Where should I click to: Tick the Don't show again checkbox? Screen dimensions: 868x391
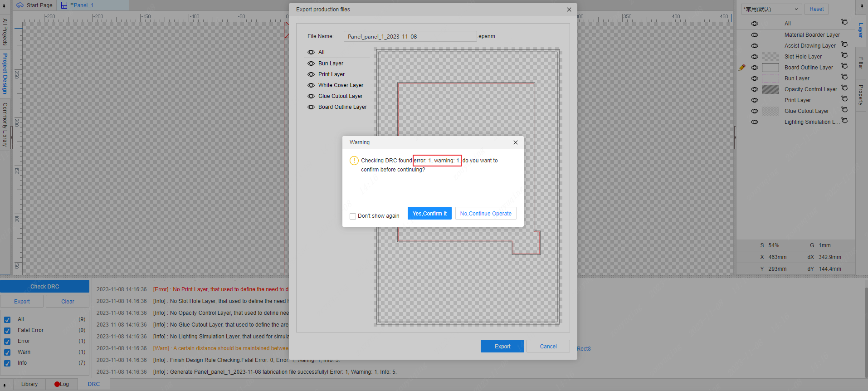(353, 216)
